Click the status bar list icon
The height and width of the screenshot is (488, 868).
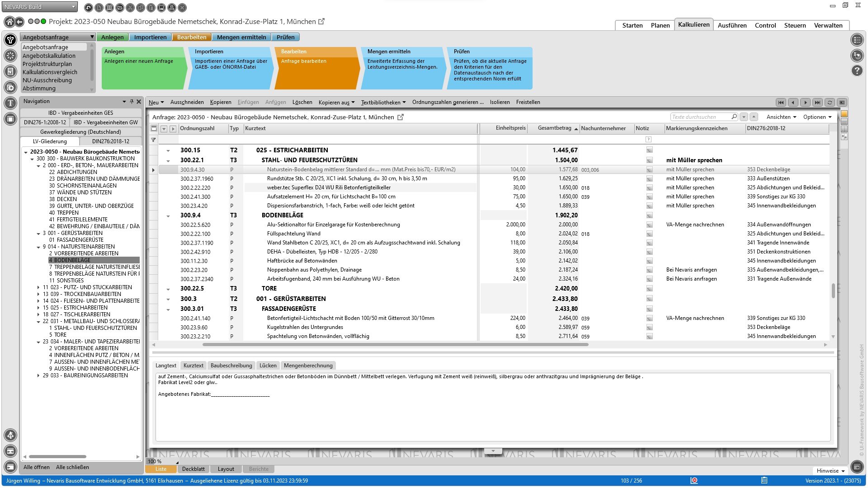[764, 480]
